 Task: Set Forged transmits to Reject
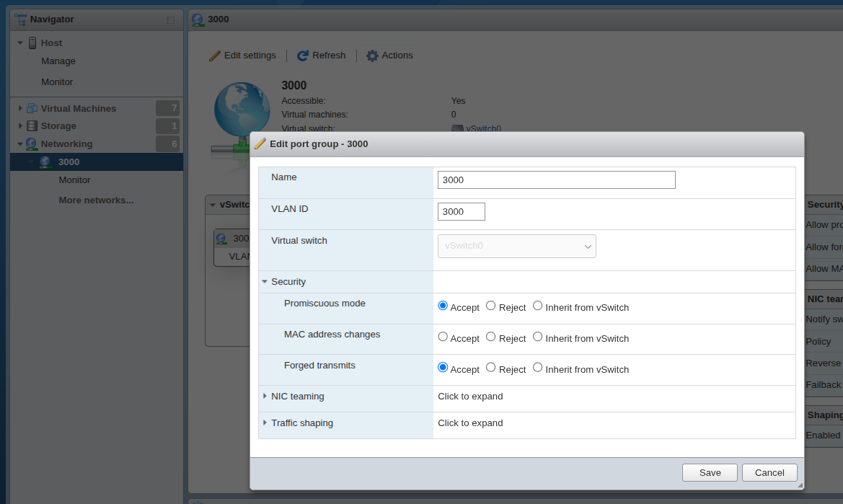[x=491, y=368]
